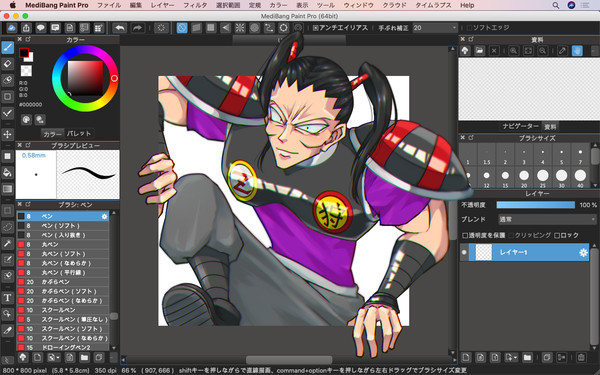
Task: Open the ブレンド mode dropdown
Action: 547,219
